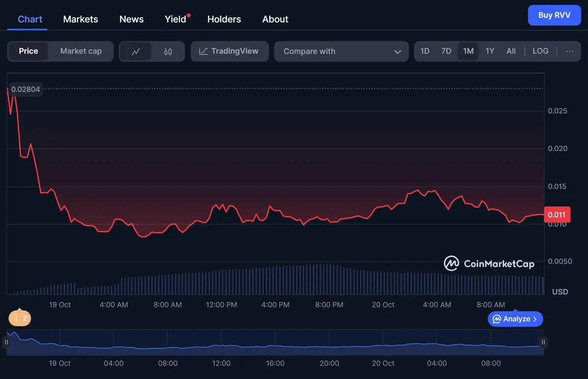This screenshot has height=379, width=588.
Task: Toggle LOG scale
Action: click(540, 51)
